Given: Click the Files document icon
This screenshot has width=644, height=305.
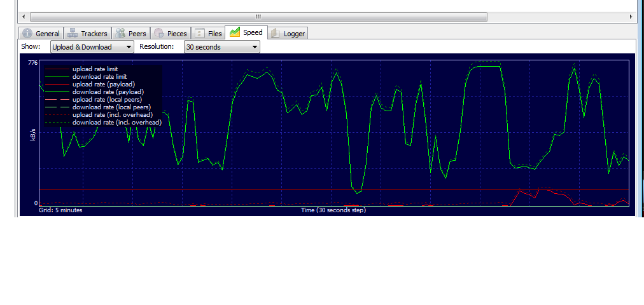Looking at the screenshot, I should tap(200, 33).
